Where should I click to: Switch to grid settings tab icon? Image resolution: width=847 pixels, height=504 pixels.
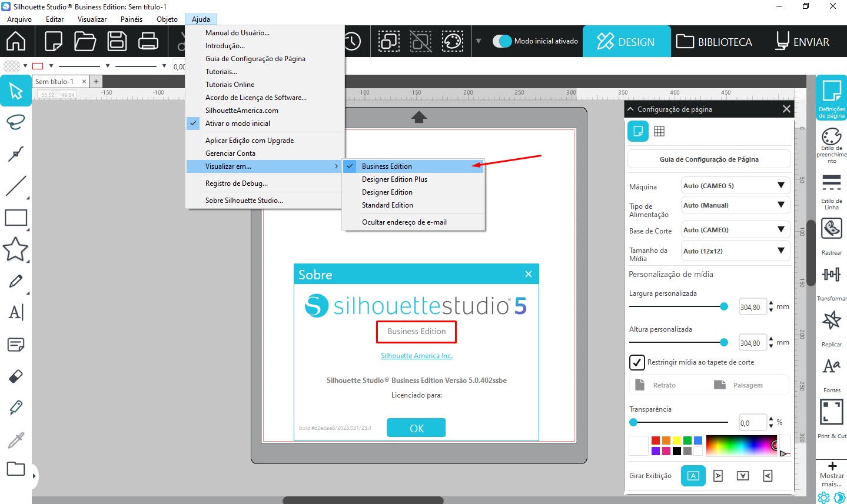pos(659,131)
